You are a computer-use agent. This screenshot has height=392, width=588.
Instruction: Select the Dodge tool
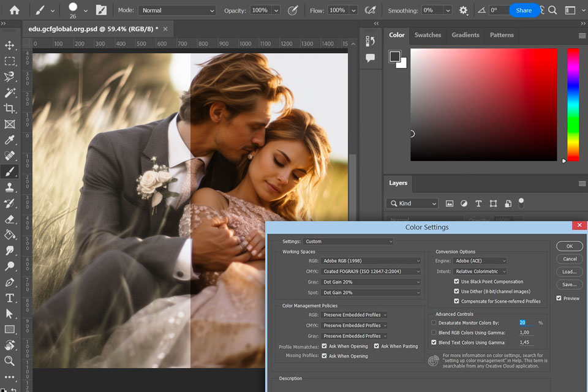[9, 266]
